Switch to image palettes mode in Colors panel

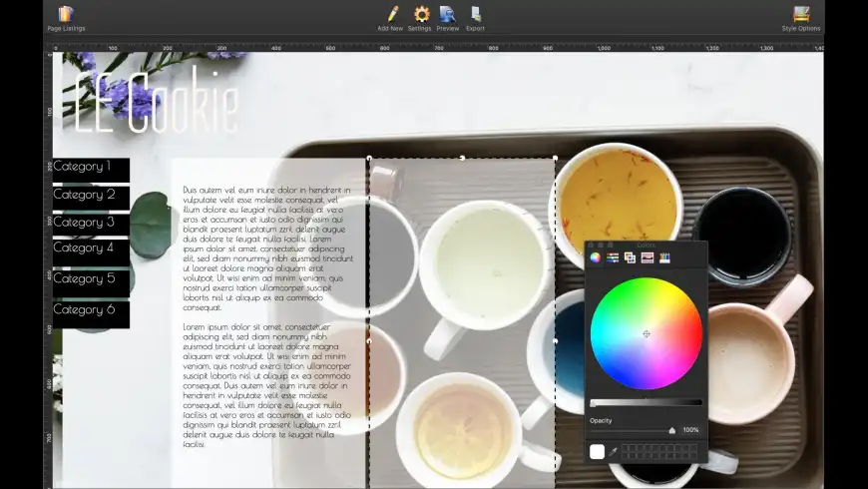tap(648, 257)
